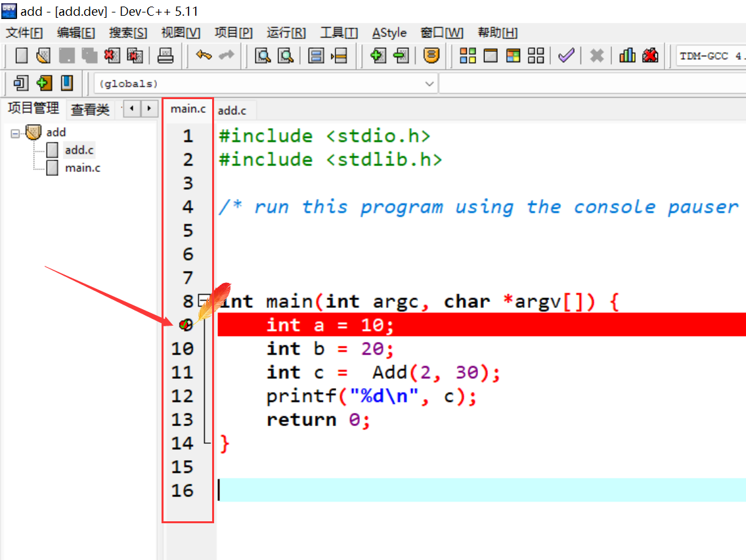Click the Goto bookmark blue icon
The height and width of the screenshot is (560, 746).
point(67,83)
